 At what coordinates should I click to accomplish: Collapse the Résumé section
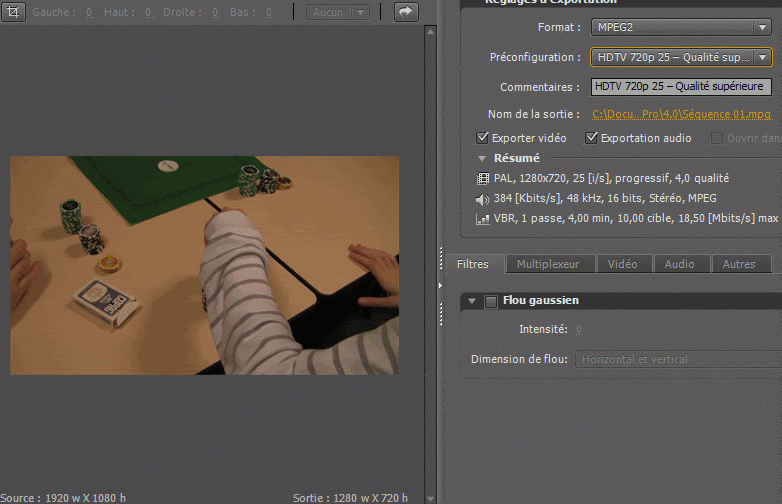[482, 159]
